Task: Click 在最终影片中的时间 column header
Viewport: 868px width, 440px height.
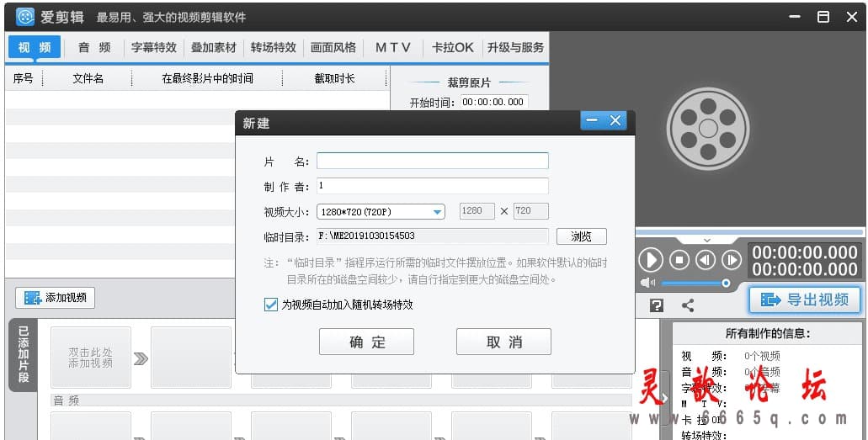Action: (x=208, y=78)
